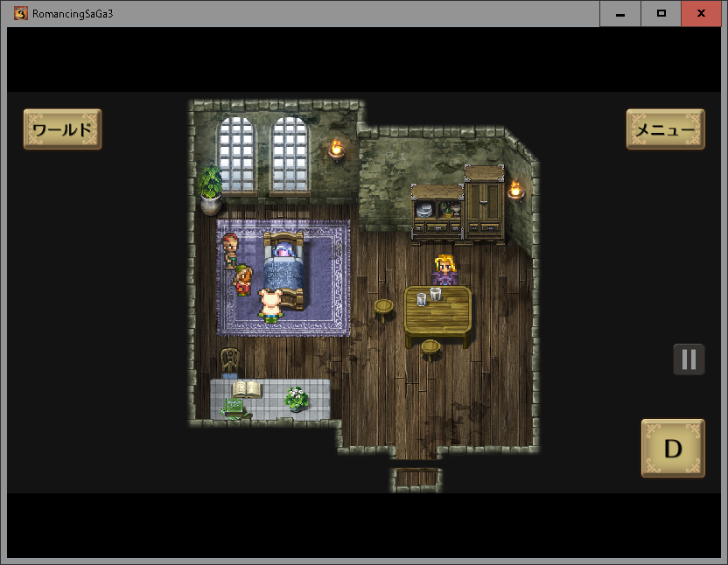The width and height of the screenshot is (728, 565).
Task: Click the round stool below the table
Action: coord(430,350)
